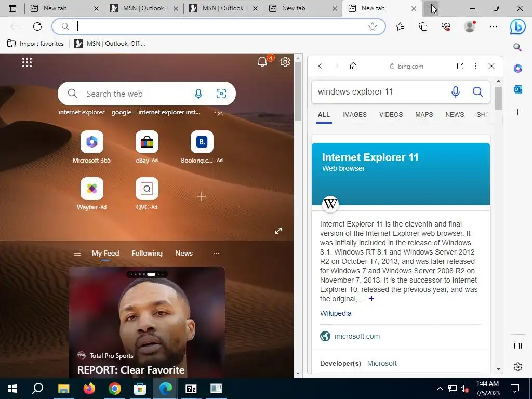
Task: Open sidebar page in new tab
Action: [460, 66]
